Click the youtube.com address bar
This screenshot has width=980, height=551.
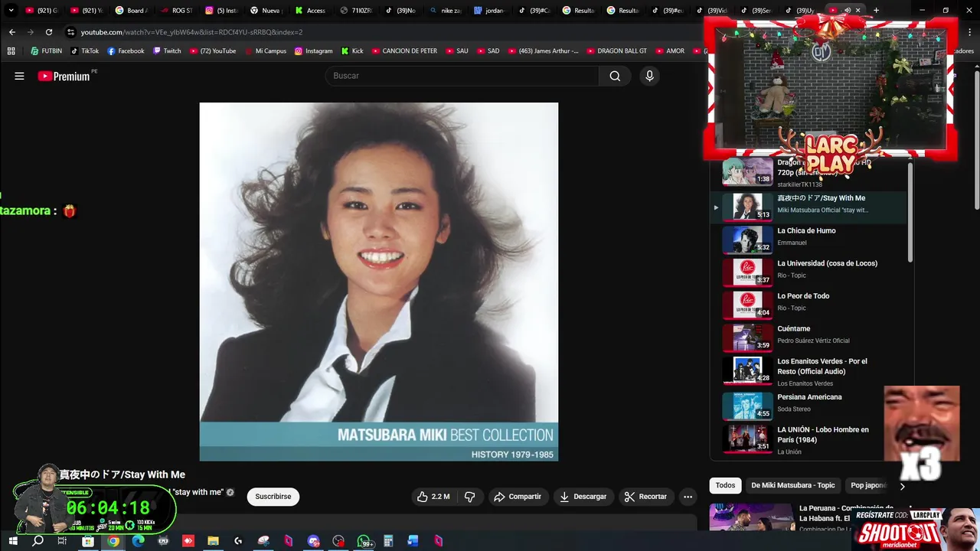point(383,32)
